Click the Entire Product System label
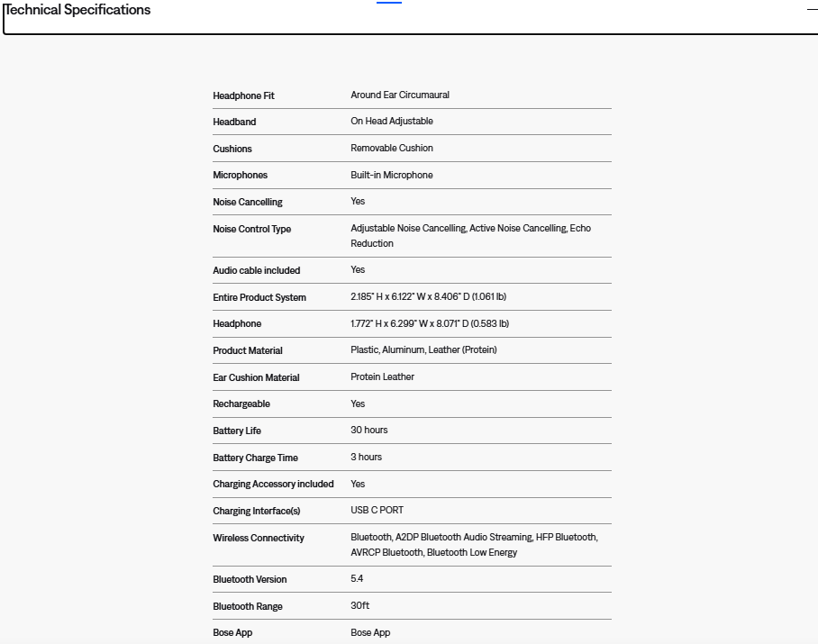The height and width of the screenshot is (644, 818). [259, 297]
